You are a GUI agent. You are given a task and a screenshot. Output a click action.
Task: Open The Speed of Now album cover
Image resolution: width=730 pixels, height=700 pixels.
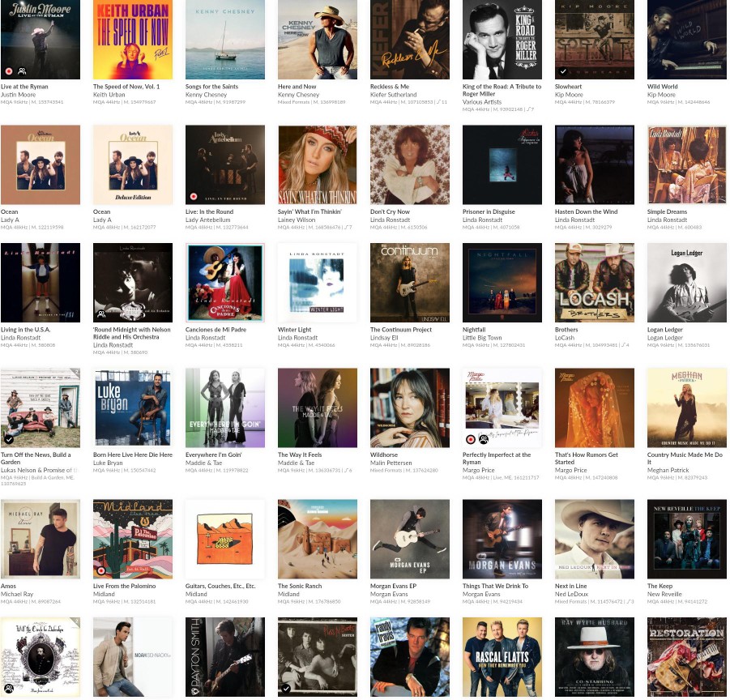pyautogui.click(x=133, y=40)
